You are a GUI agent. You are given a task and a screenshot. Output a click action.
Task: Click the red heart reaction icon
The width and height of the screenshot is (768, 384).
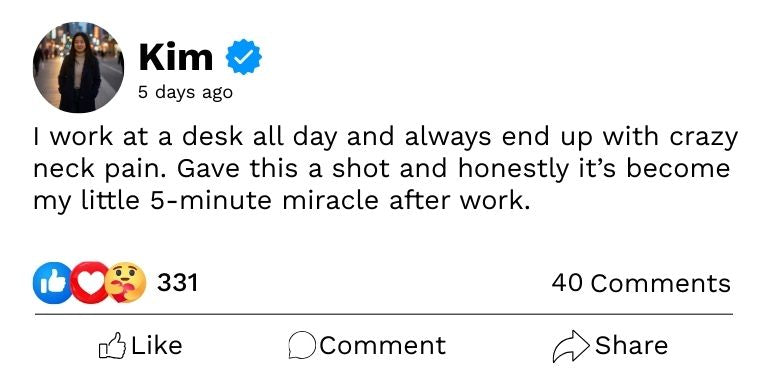click(90, 283)
